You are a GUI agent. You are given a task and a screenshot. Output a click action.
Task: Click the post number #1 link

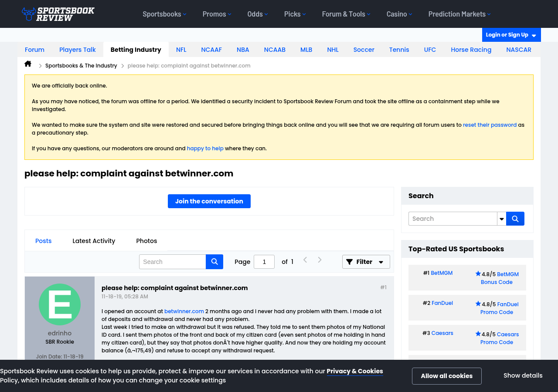click(x=383, y=287)
